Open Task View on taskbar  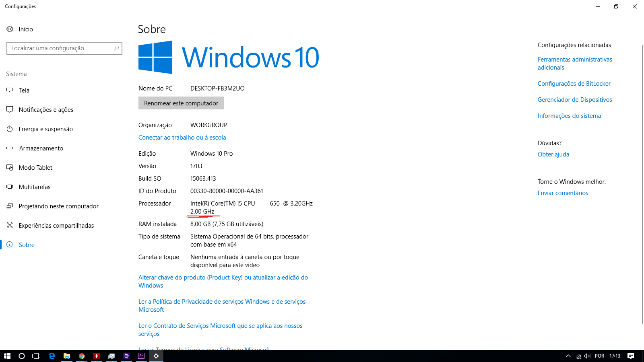tap(36, 356)
